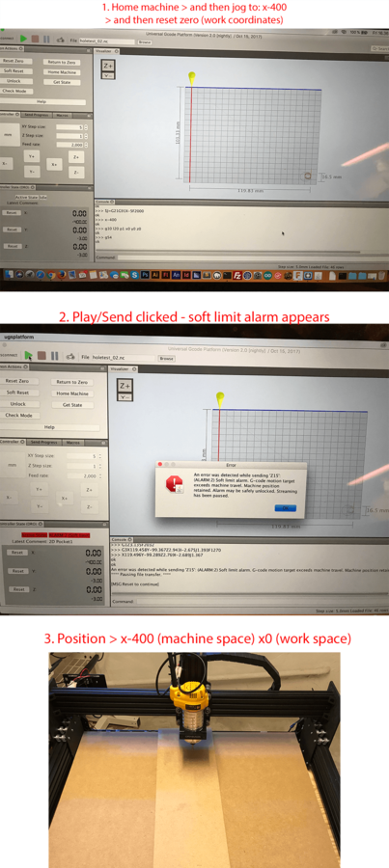
Task: Jog Z- in step 1 window
Action: click(76, 173)
